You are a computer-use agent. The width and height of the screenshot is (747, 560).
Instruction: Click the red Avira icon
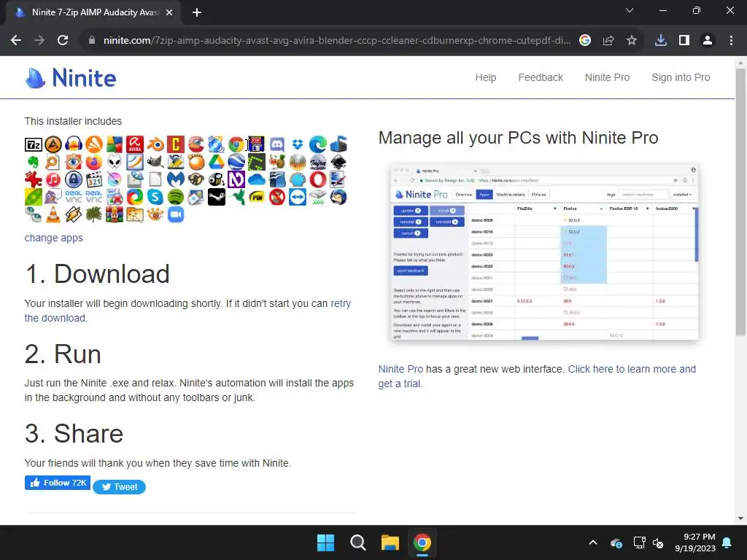coord(135,144)
